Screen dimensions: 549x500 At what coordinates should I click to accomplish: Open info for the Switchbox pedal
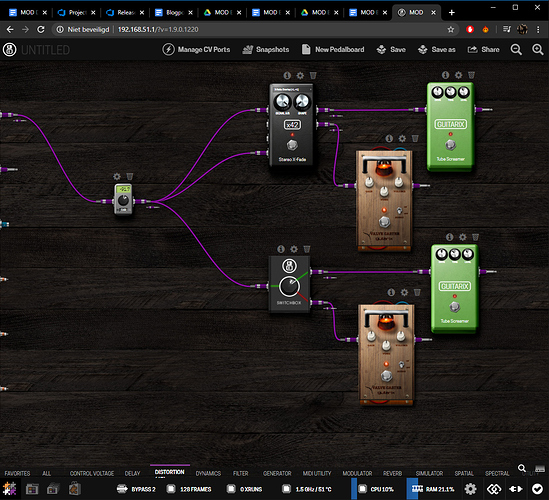coord(281,249)
